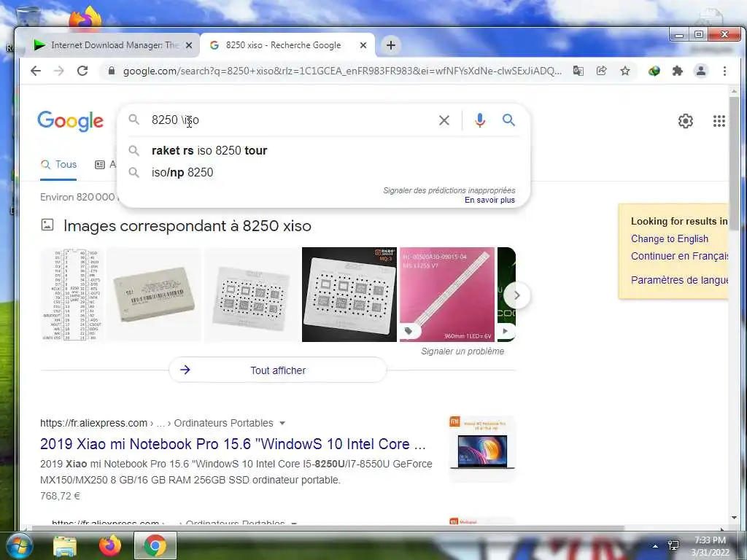Show hidden system tray icons
This screenshot has width=747, height=560.
(x=655, y=546)
